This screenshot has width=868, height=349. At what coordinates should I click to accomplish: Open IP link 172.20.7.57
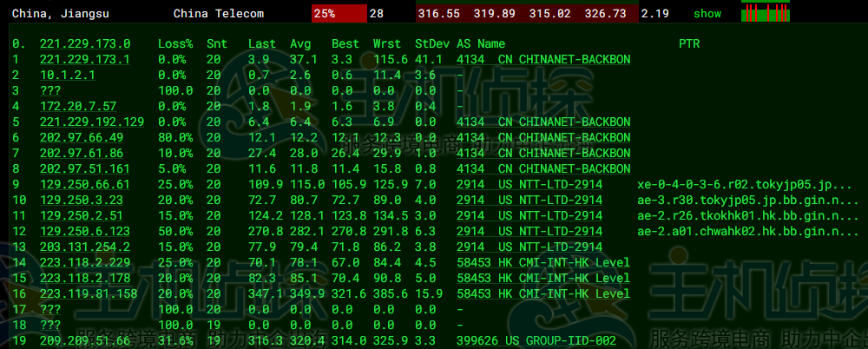tap(78, 106)
